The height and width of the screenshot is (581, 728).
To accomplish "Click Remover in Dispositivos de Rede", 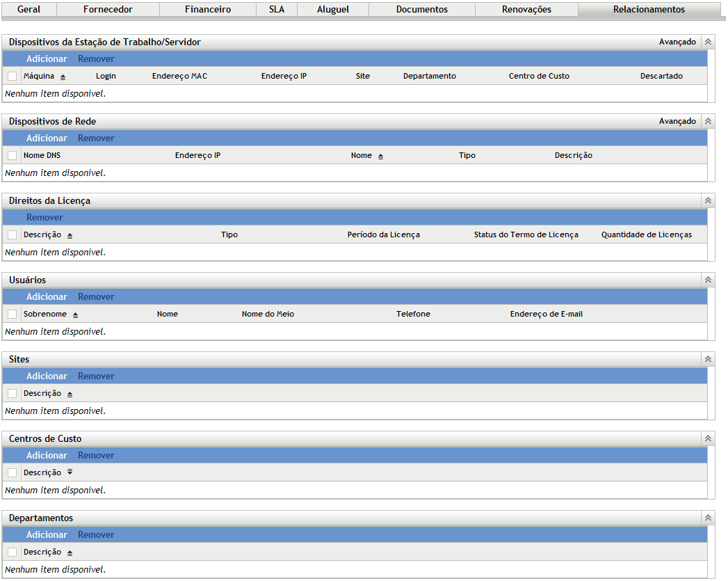I will click(x=96, y=138).
